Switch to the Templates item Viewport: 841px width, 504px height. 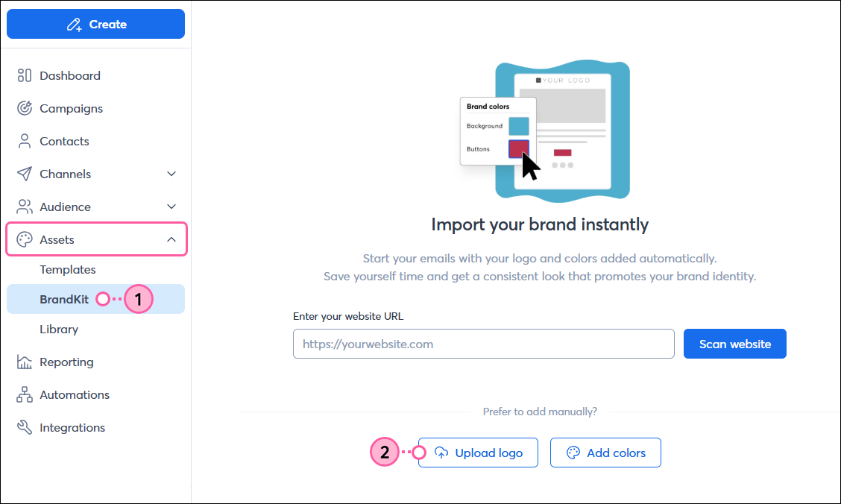(68, 269)
